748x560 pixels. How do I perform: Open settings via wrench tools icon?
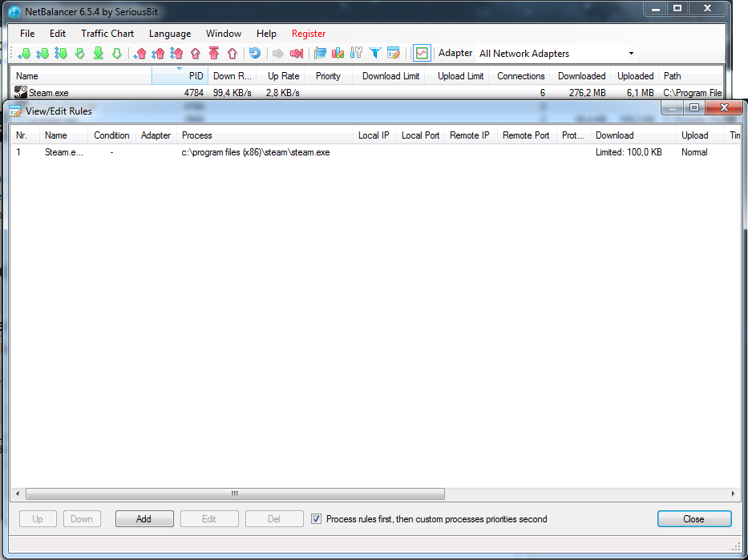click(x=356, y=54)
